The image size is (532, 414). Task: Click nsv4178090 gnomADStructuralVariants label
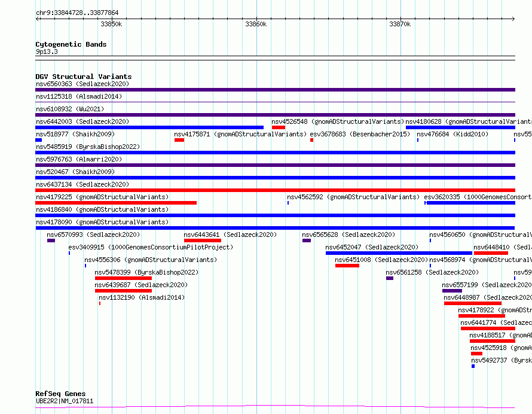point(102,222)
